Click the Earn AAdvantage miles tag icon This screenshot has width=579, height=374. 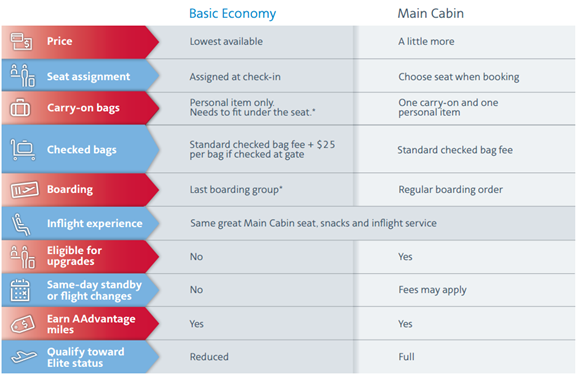23,324
